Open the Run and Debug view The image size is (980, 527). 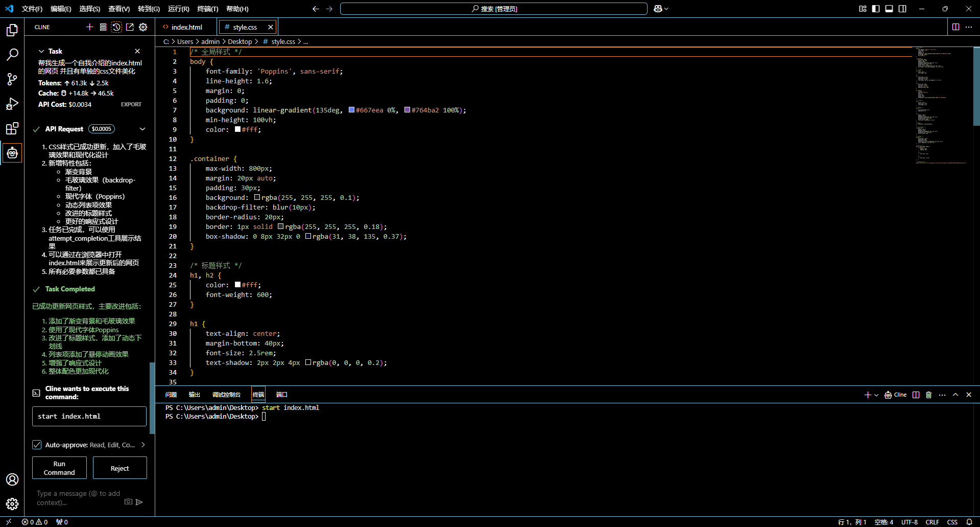point(12,104)
